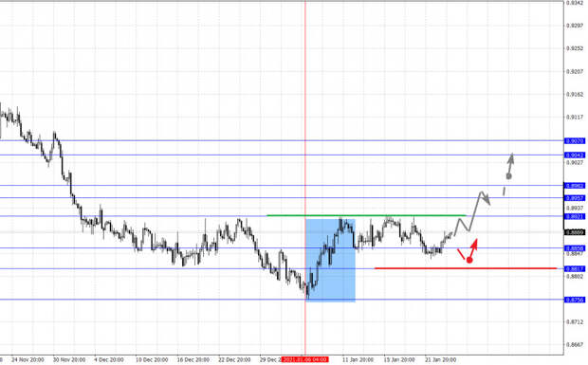Click the green horizontal resistance line

pyautogui.click(x=366, y=215)
